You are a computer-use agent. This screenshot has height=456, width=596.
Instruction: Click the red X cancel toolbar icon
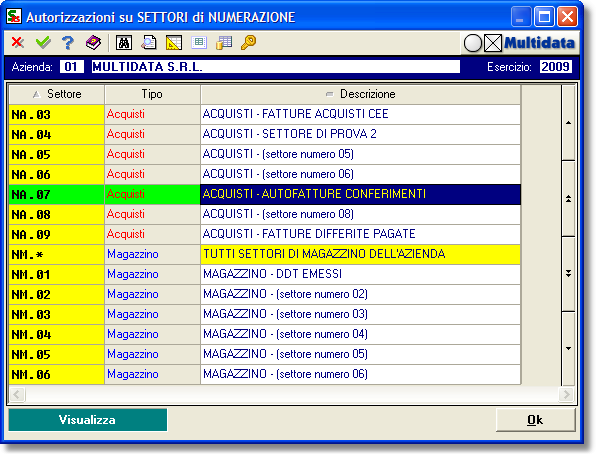pyautogui.click(x=17, y=42)
